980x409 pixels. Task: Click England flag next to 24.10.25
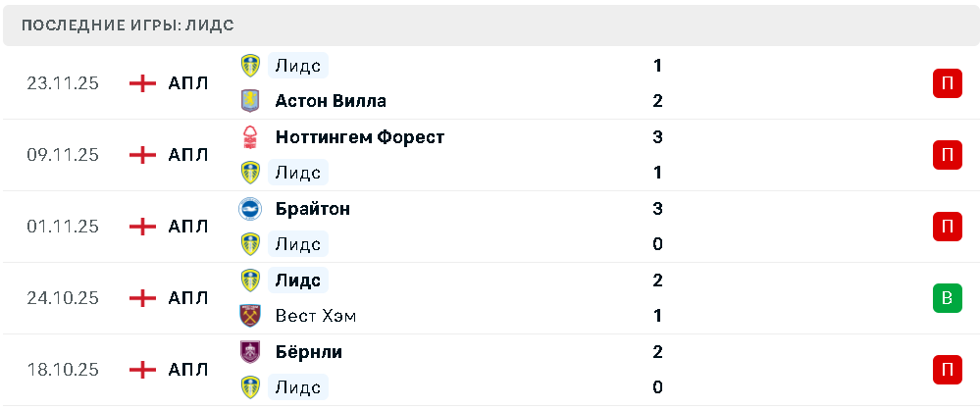(x=143, y=298)
